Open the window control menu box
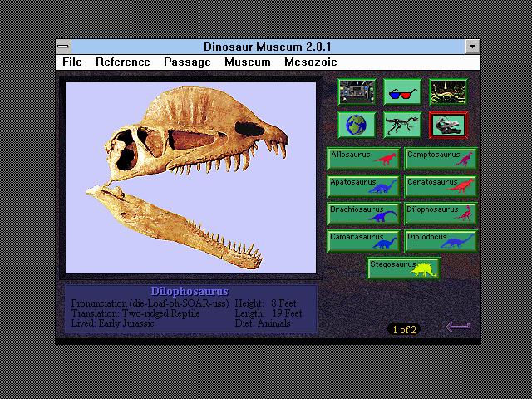 coord(63,47)
